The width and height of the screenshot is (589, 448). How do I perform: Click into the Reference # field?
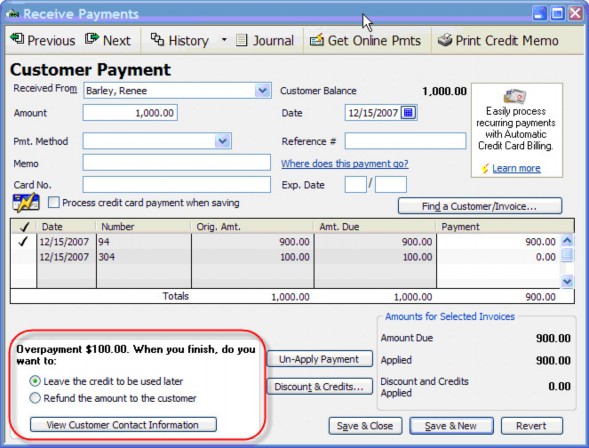(x=405, y=141)
